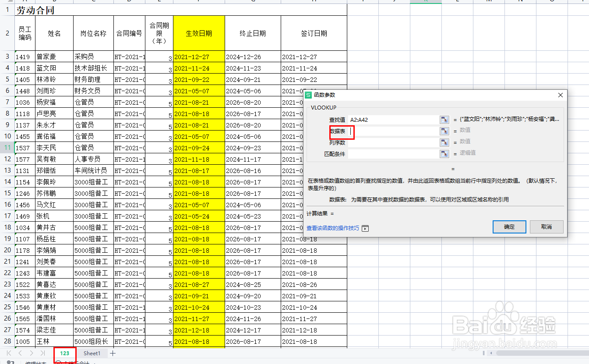This screenshot has width=589, height=364.
Task: Click into the 列序数 input field
Action: click(394, 142)
